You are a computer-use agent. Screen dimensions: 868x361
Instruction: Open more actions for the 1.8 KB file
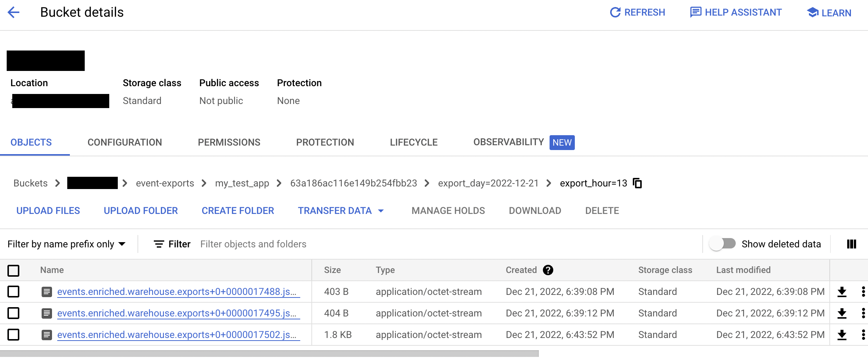tap(863, 335)
